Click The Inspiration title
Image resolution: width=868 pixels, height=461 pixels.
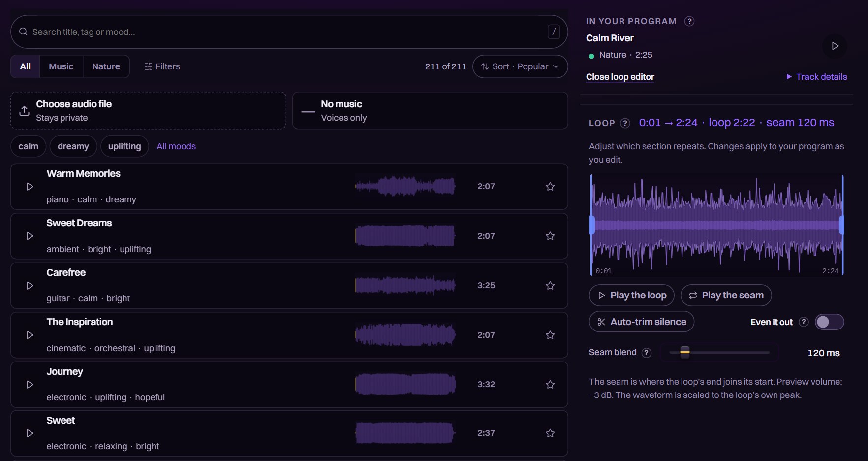pos(80,322)
